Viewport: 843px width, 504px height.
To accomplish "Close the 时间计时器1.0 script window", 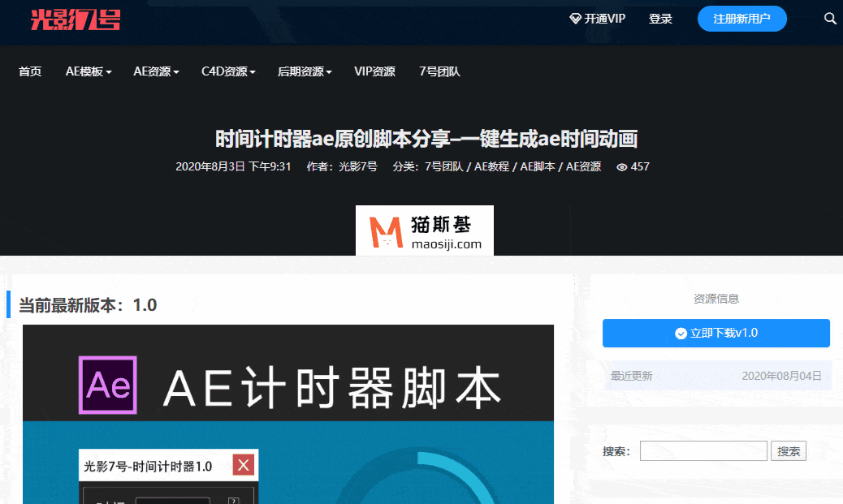I will (244, 465).
